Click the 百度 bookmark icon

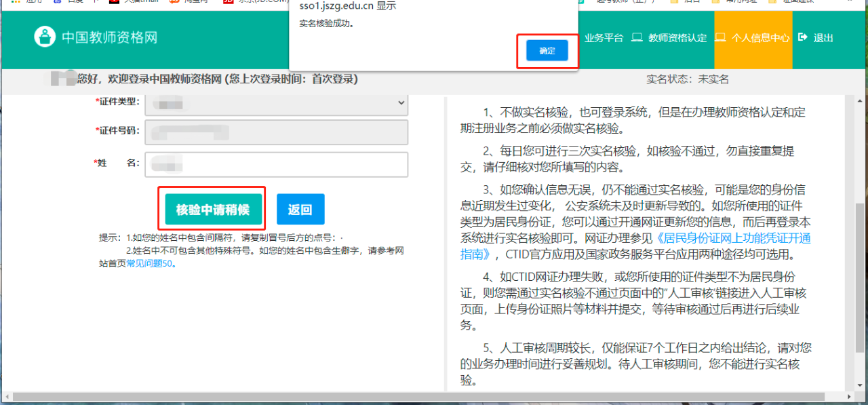click(56, 2)
